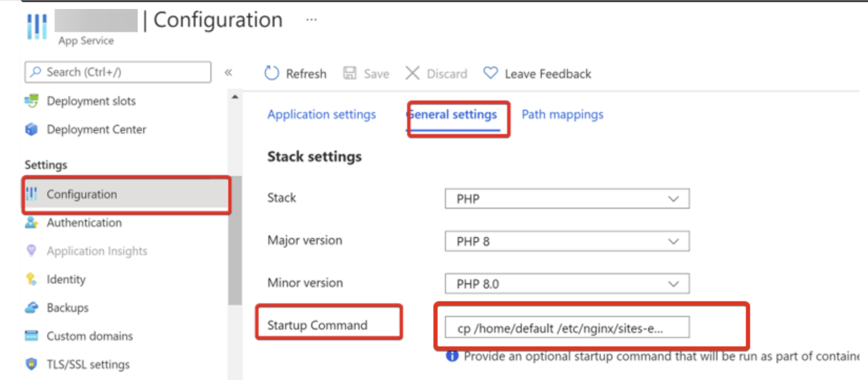The width and height of the screenshot is (868, 380).
Task: Open Deployment Center in sidebar
Action: click(96, 129)
